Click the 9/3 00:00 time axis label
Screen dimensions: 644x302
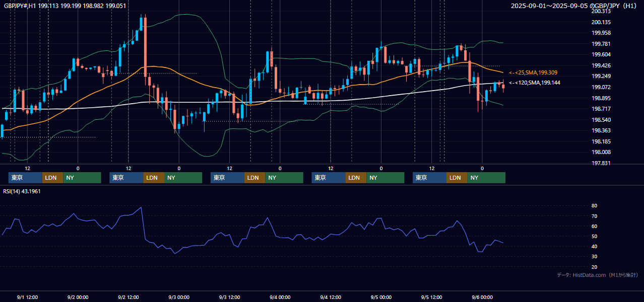coord(179,297)
